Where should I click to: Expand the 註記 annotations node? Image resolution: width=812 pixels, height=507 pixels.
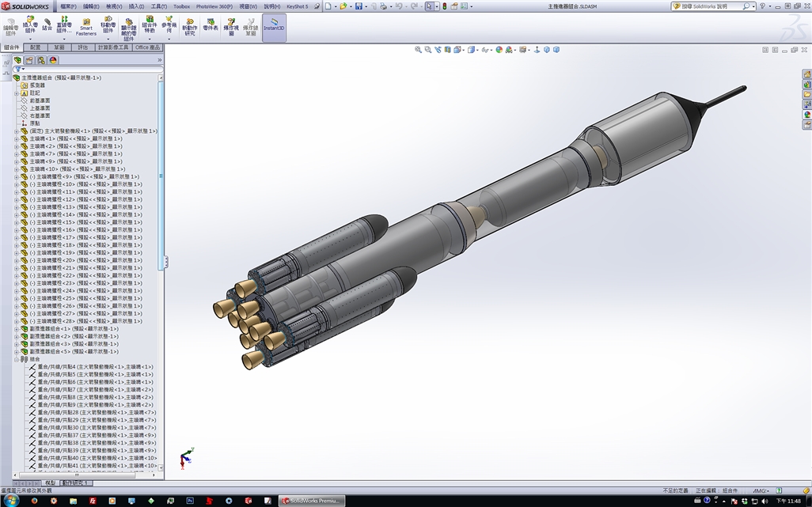pyautogui.click(x=17, y=93)
